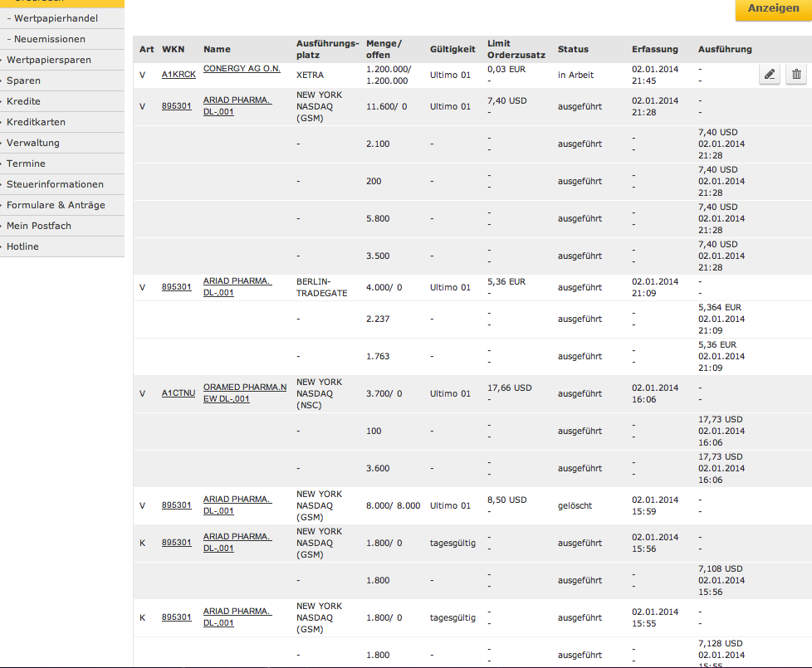Image resolution: width=812 pixels, height=668 pixels.
Task: Open Mein Postfach in the sidebar
Action: 39,226
